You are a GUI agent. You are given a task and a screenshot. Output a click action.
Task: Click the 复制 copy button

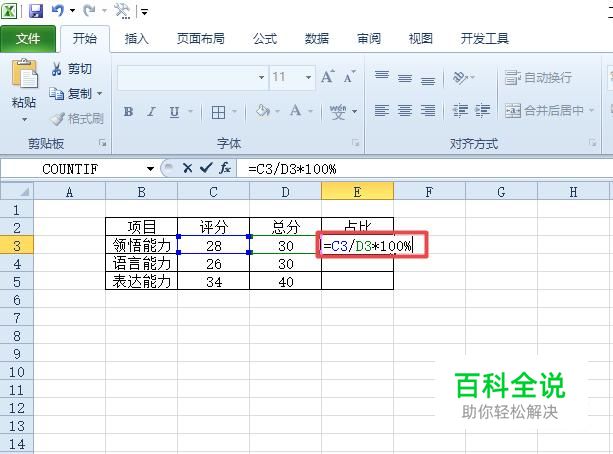pos(70,93)
